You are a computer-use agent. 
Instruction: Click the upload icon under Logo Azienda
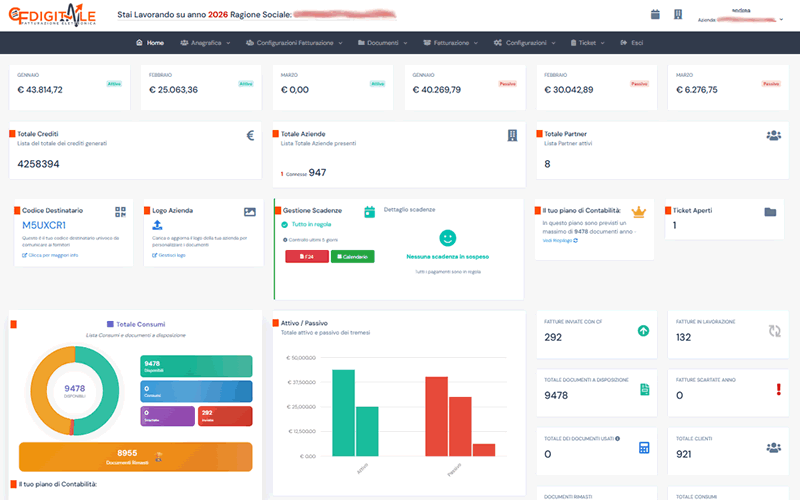157,226
